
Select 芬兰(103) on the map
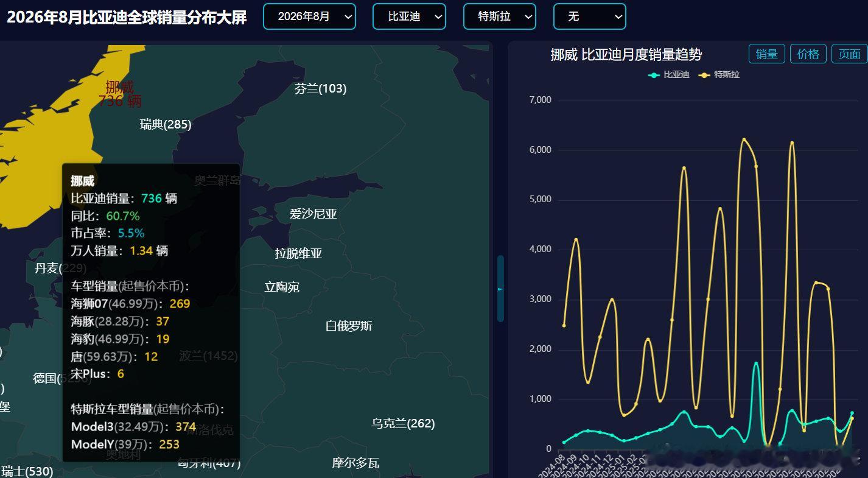tap(320, 89)
